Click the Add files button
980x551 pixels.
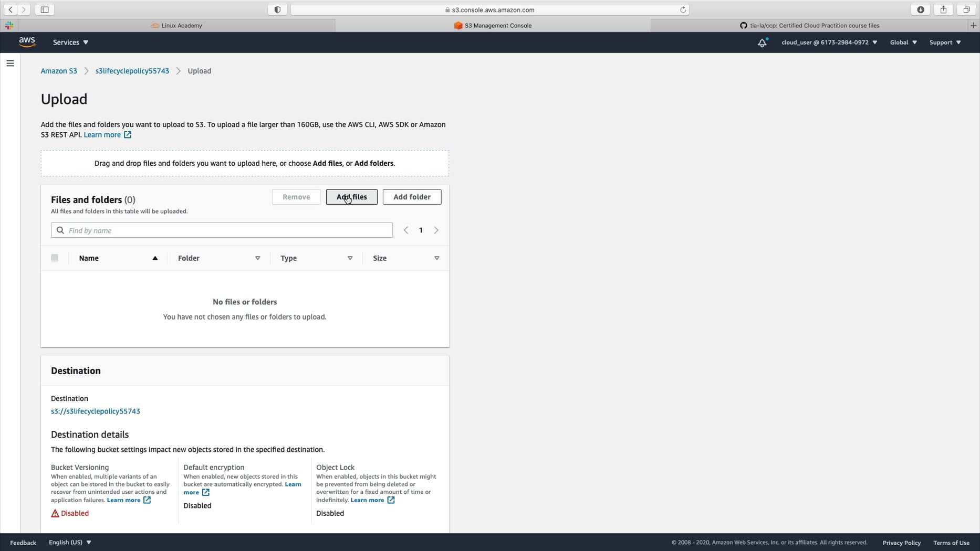coord(352,197)
